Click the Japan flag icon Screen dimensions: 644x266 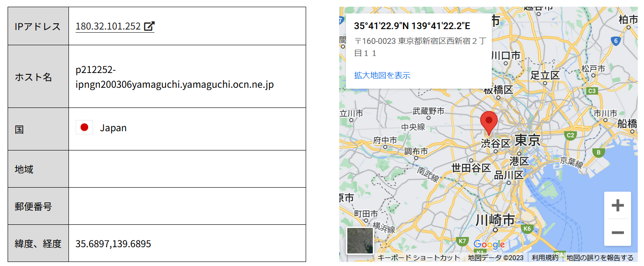tap(84, 128)
